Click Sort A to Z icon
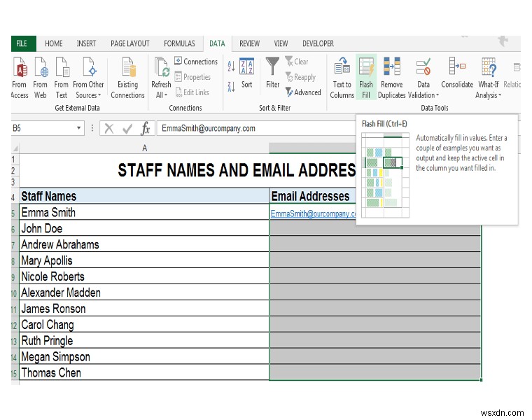Screen dimensions: 532x420 tap(232, 67)
